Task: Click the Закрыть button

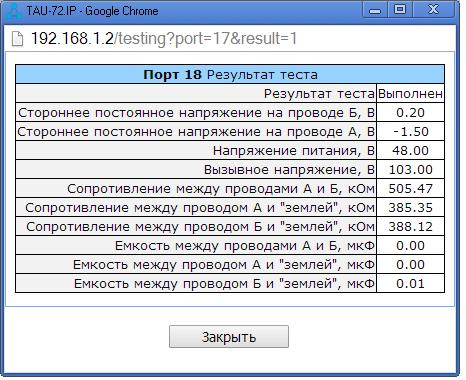Action: [x=229, y=337]
